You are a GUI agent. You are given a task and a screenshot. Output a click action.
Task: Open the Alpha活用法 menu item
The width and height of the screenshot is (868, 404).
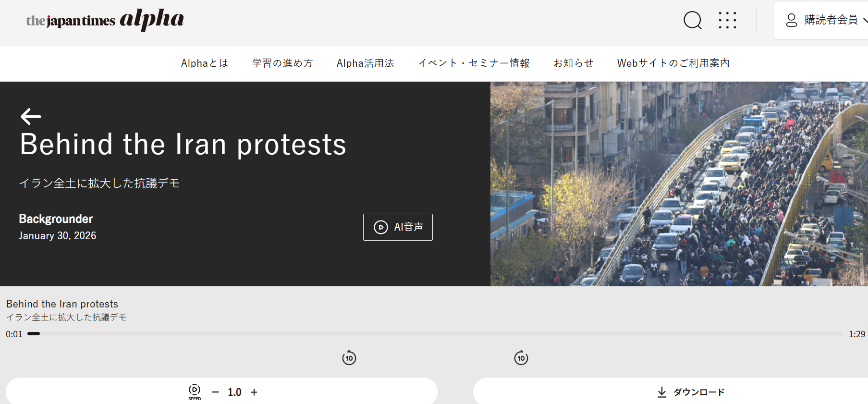pos(365,63)
